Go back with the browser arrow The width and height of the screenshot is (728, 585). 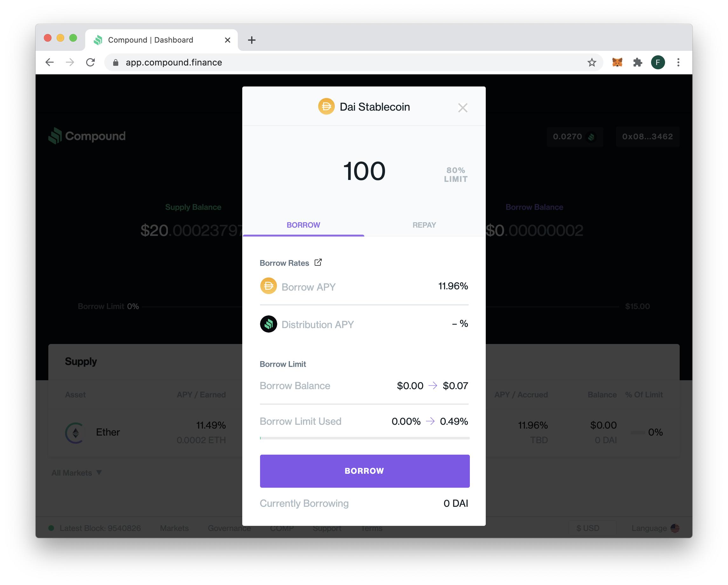pyautogui.click(x=50, y=63)
